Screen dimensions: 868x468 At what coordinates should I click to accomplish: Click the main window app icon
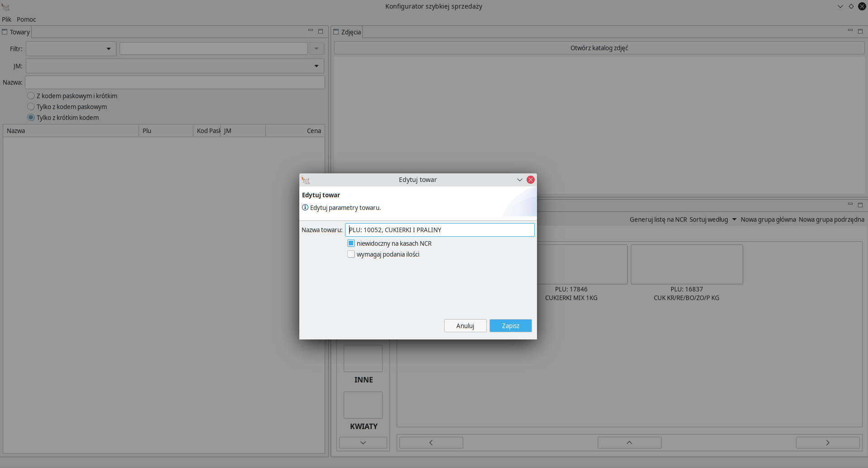coord(6,7)
